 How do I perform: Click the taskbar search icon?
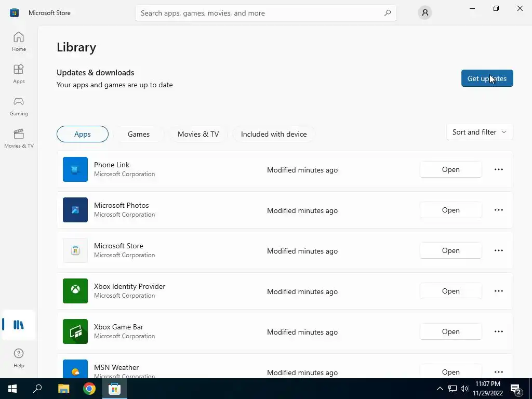[x=37, y=389]
